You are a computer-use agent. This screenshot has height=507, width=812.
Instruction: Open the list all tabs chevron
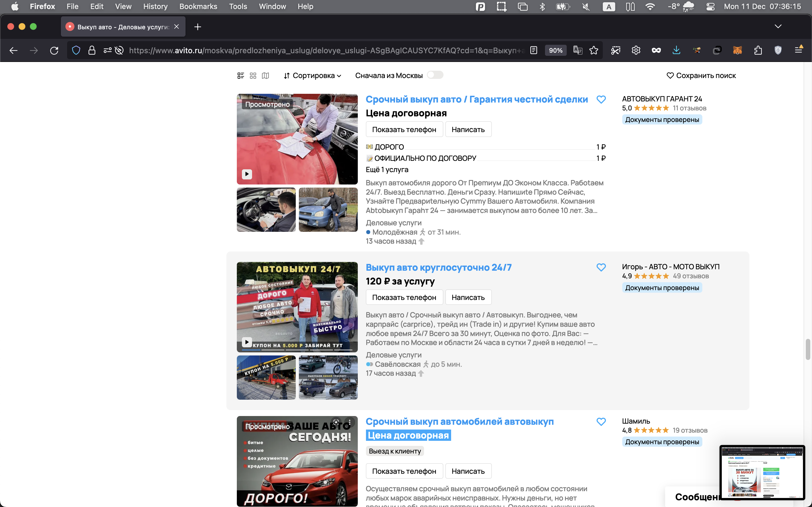(x=778, y=26)
